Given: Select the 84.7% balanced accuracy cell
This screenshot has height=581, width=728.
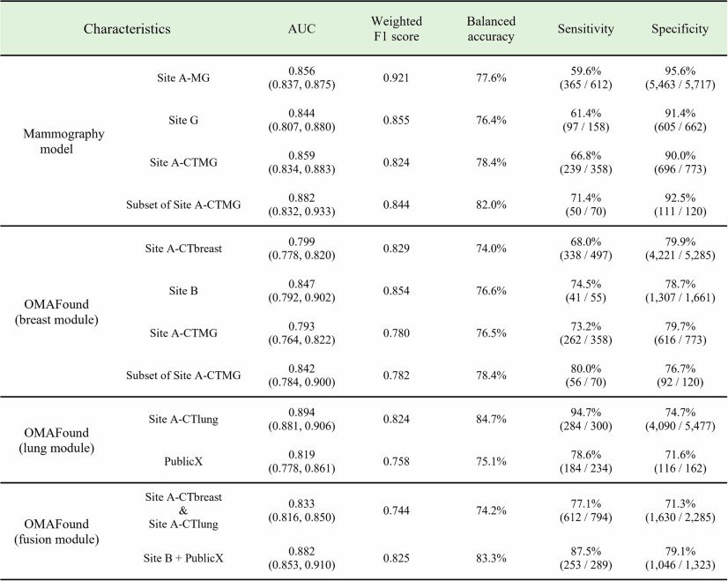Looking at the screenshot, I should (492, 418).
